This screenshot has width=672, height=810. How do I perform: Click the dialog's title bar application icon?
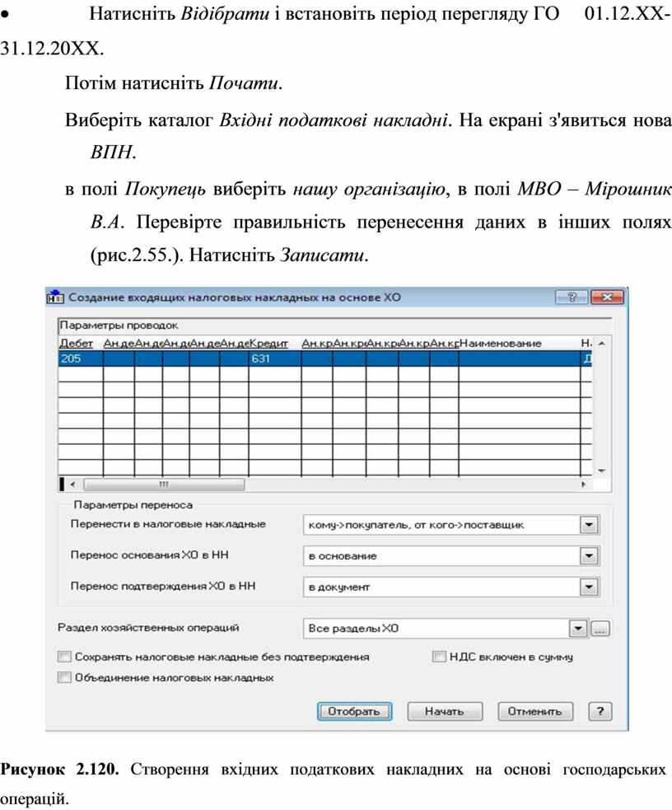(54, 297)
